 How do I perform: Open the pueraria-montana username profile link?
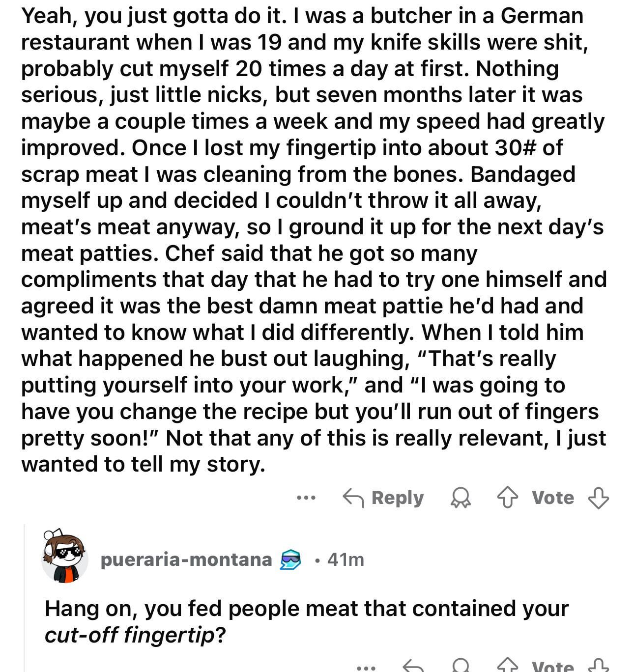coord(186,560)
